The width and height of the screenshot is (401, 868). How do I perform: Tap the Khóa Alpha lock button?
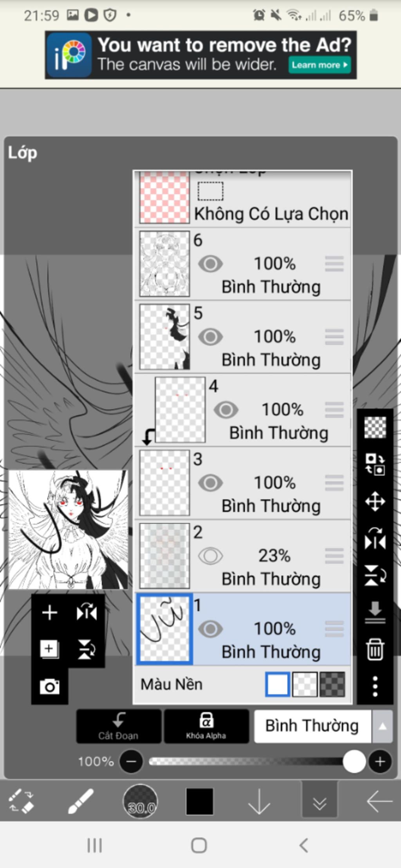[206, 726]
